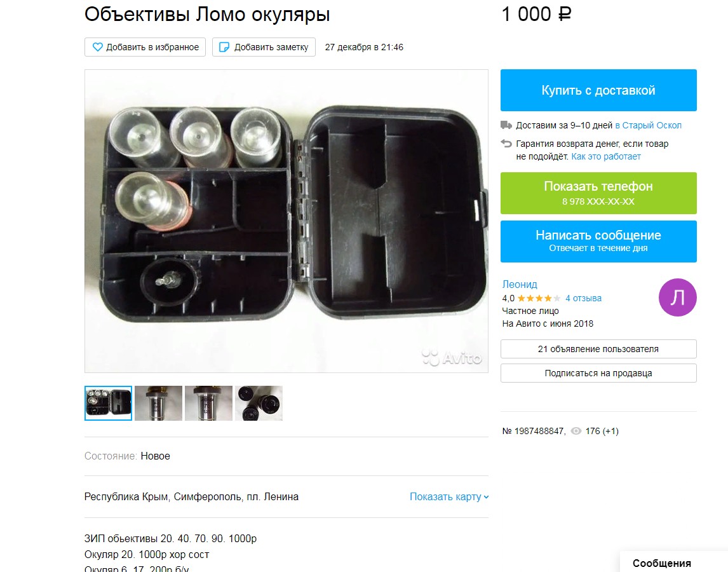The height and width of the screenshot is (572, 728).
Task: Click Написать сообщение button
Action: [598, 242]
